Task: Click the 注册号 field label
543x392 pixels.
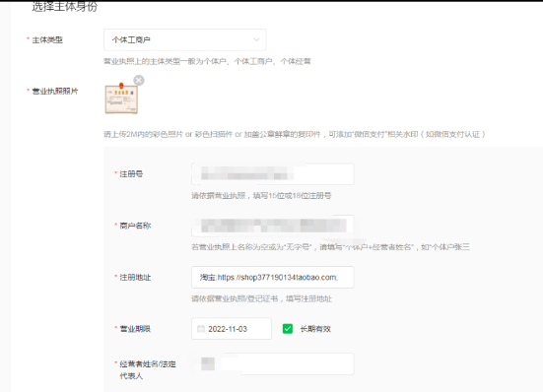Action: (x=131, y=173)
